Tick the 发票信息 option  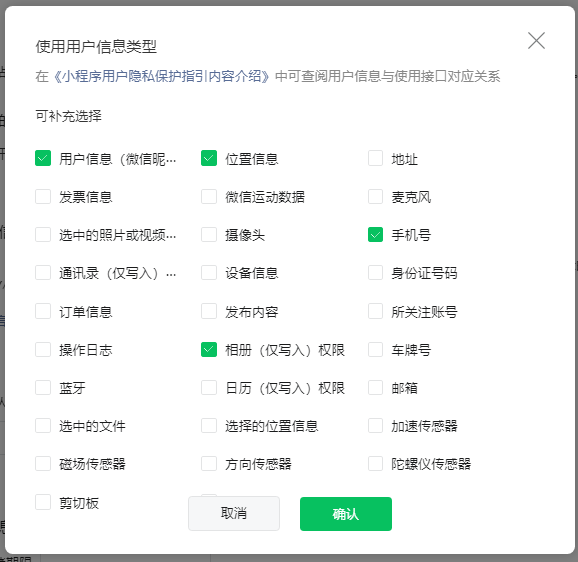[x=43, y=197]
